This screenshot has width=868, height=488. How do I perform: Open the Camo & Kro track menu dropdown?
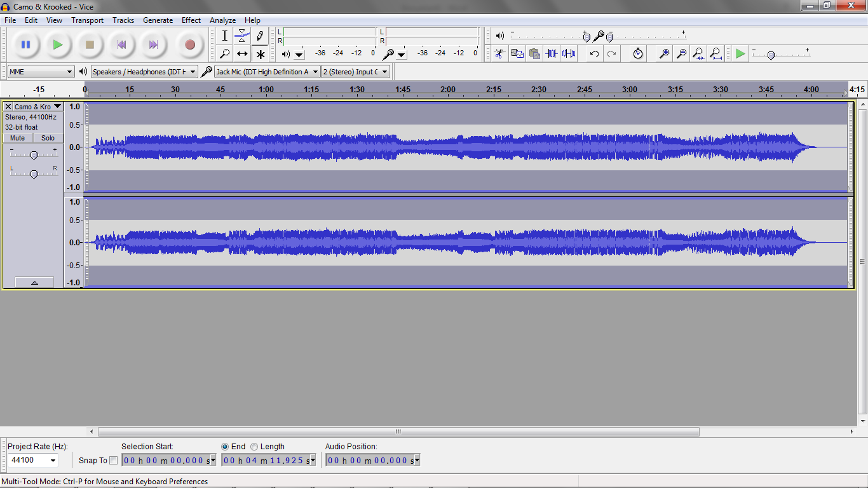point(38,107)
